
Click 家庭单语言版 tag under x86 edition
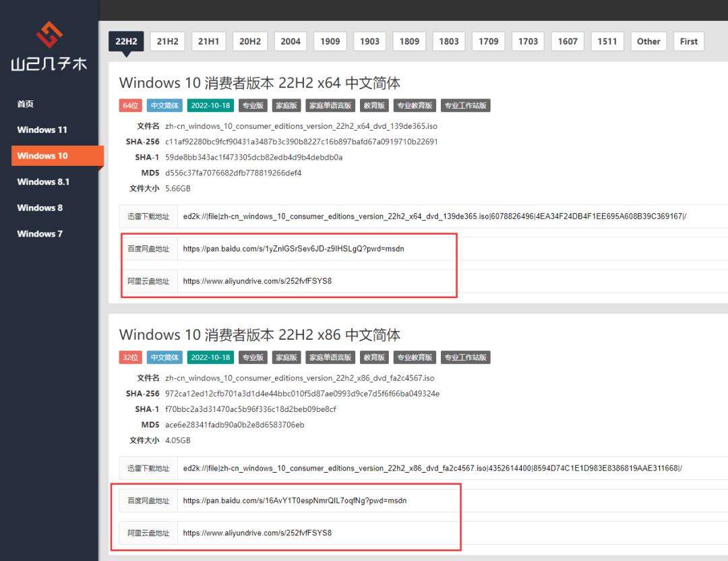pyautogui.click(x=330, y=357)
